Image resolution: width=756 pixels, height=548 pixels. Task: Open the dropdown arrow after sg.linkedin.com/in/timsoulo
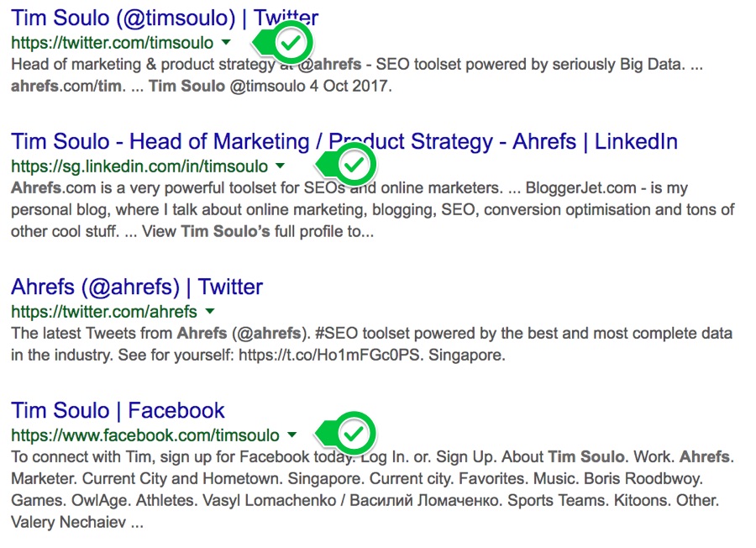pos(281,166)
